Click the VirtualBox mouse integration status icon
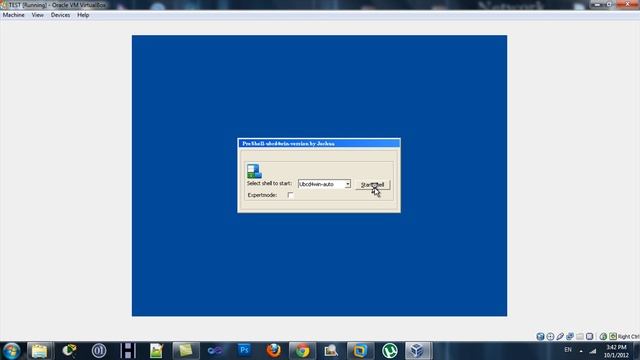640x360 pixels. [603, 336]
